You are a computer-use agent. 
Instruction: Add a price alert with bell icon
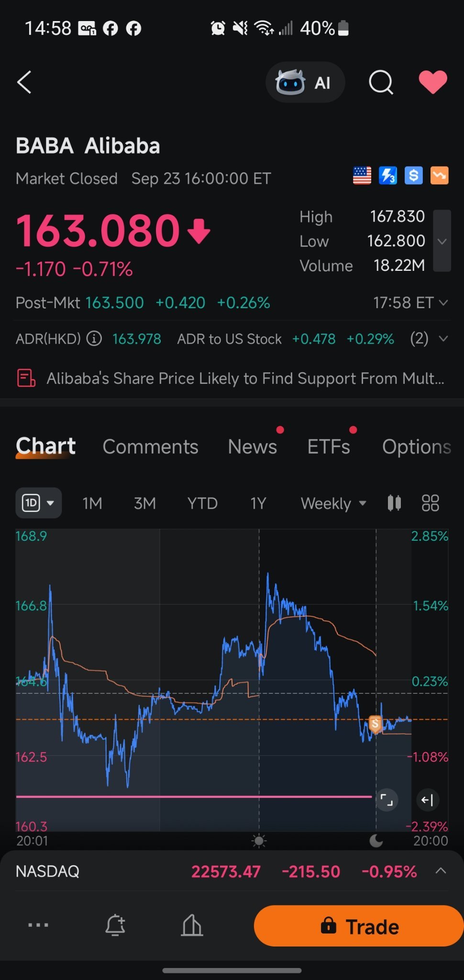tap(115, 925)
